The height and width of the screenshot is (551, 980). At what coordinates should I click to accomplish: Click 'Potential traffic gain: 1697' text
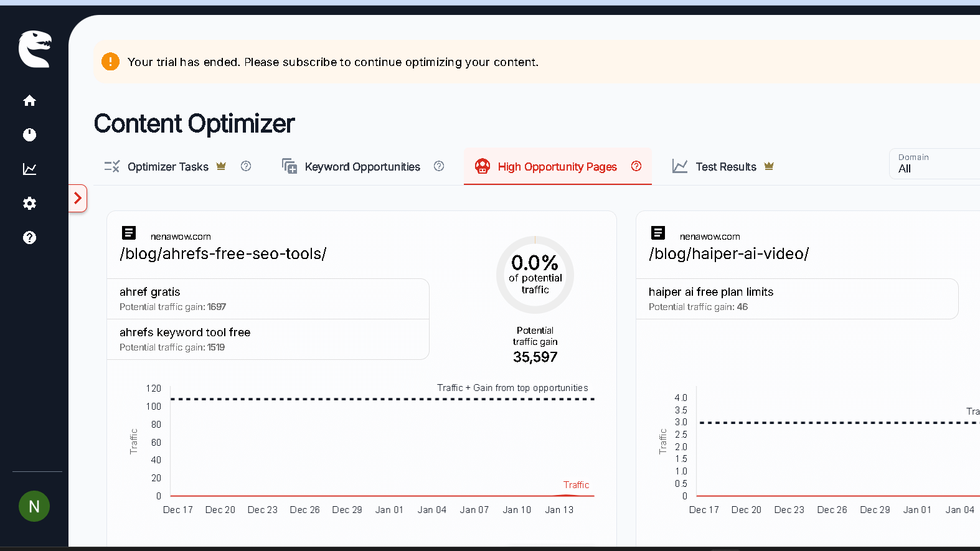(173, 307)
